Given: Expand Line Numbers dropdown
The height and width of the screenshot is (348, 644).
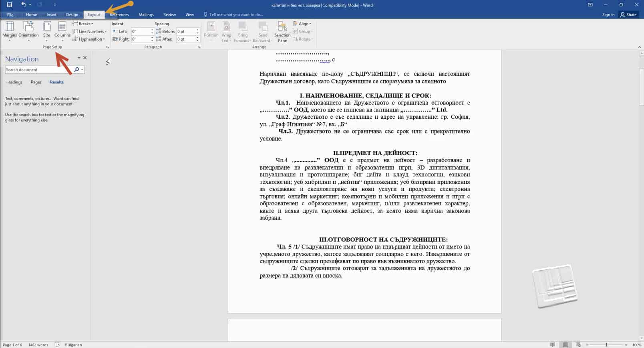Looking at the screenshot, I should (x=90, y=31).
